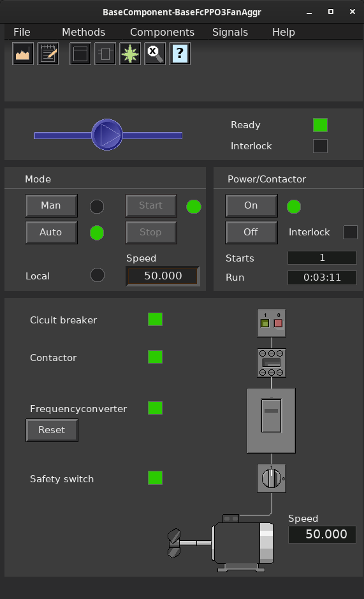The image size is (364, 599).
Task: Open the File menu
Action: (x=22, y=32)
